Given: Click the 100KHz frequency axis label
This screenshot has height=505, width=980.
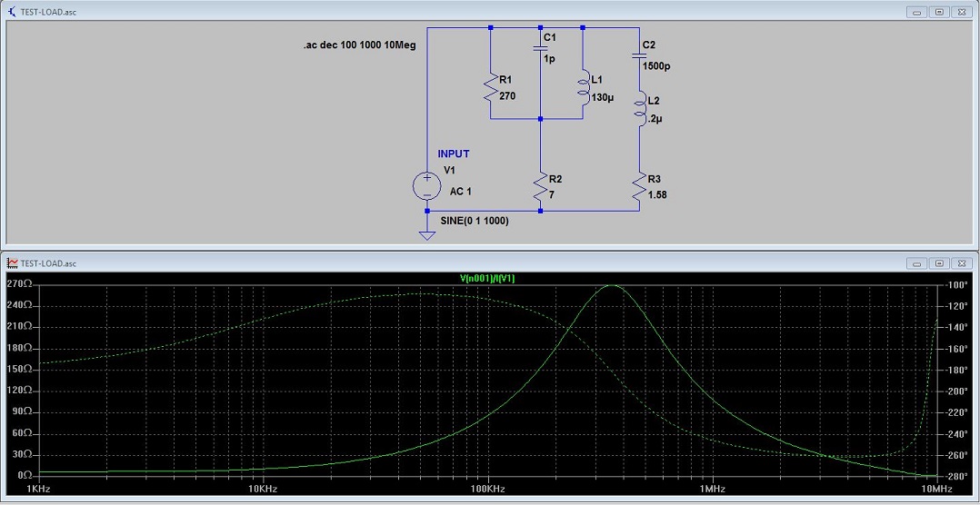Looking at the screenshot, I should point(487,488).
